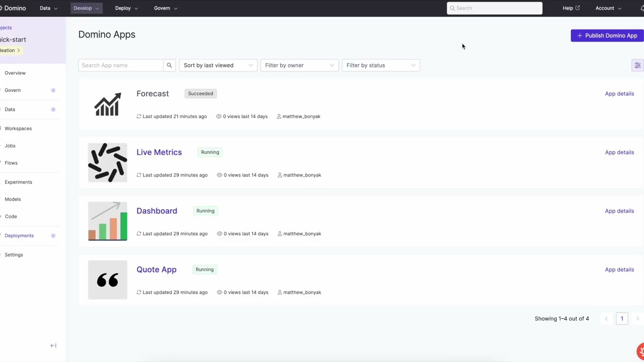Select page 1 in pagination
644x362 pixels.
[x=622, y=319]
